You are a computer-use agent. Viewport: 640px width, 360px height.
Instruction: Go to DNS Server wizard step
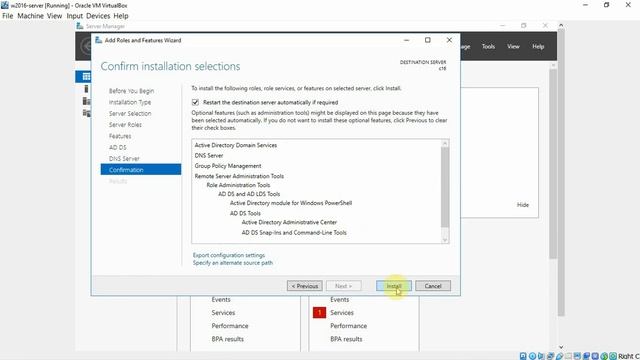(x=124, y=158)
